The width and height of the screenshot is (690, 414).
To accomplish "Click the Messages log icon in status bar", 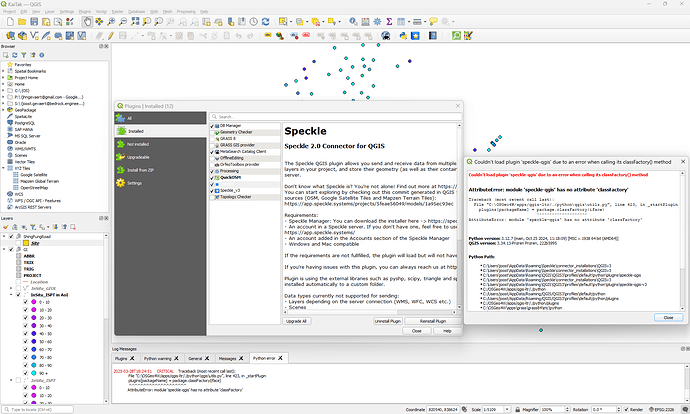I will click(x=685, y=409).
